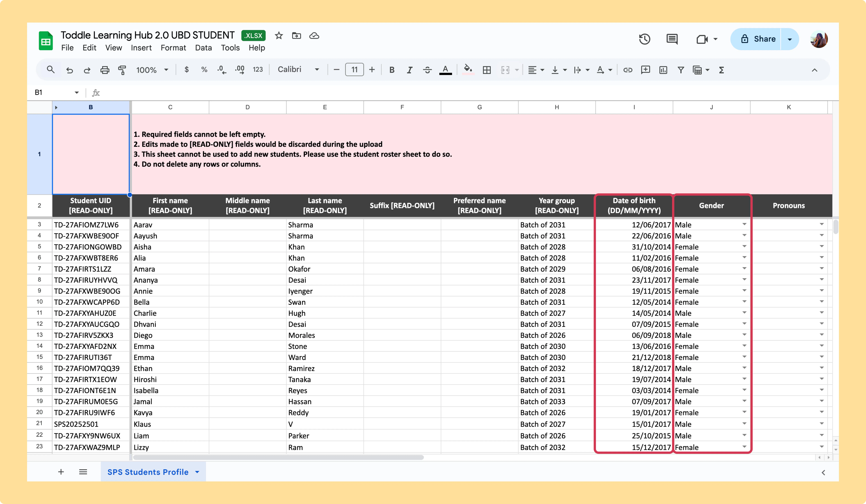Open the Data menu
Viewport: 866px width, 504px height.
203,48
